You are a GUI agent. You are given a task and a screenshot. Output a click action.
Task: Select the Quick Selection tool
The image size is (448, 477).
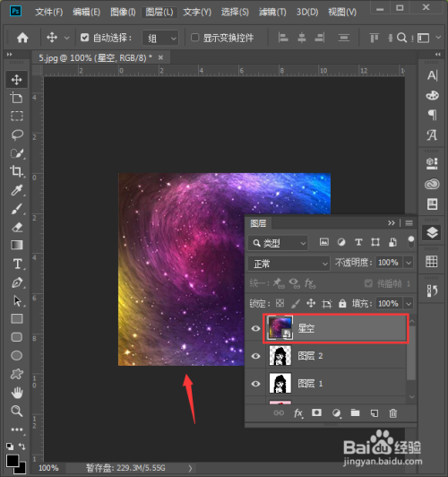tap(17, 153)
